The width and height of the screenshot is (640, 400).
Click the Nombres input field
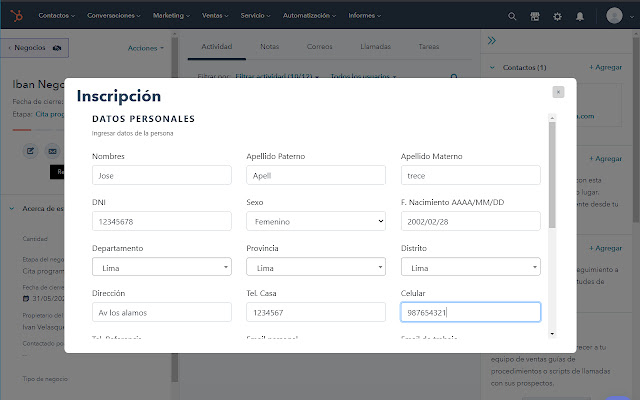tap(162, 175)
